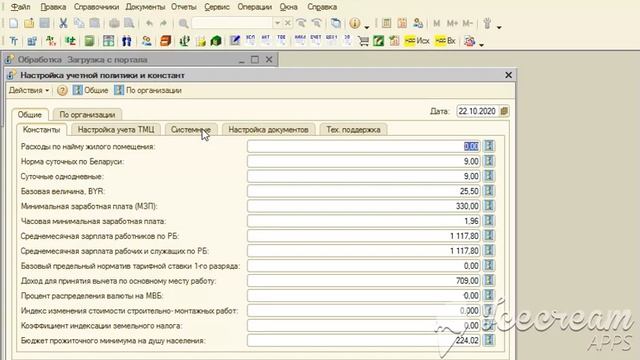The image size is (640, 360).
Task: Click the orange box icon
Action: click(x=165, y=41)
